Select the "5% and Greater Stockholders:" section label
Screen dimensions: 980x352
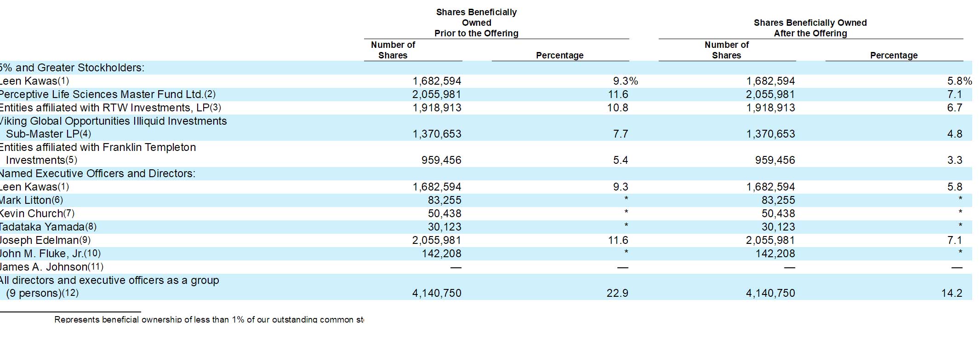pyautogui.click(x=72, y=68)
